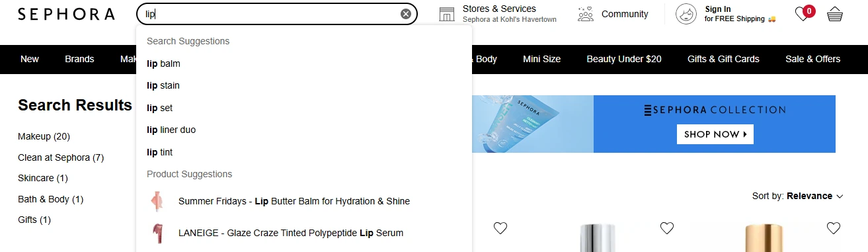Click inside the search input containing lip
The width and height of the screenshot is (868, 252).
point(271,14)
